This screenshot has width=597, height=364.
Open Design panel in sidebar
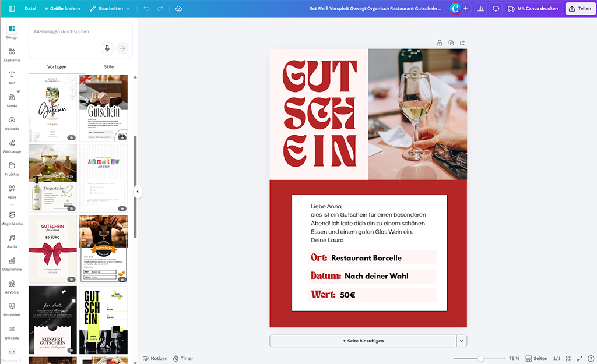click(x=12, y=32)
